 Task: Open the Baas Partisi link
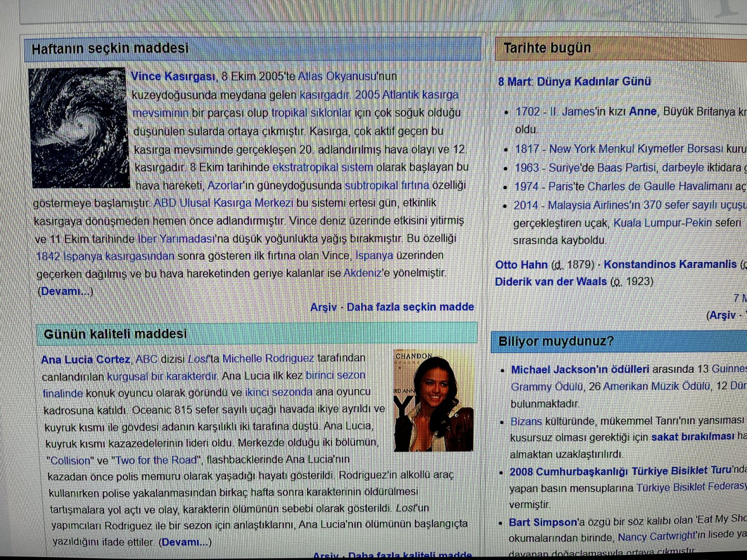coord(627,167)
